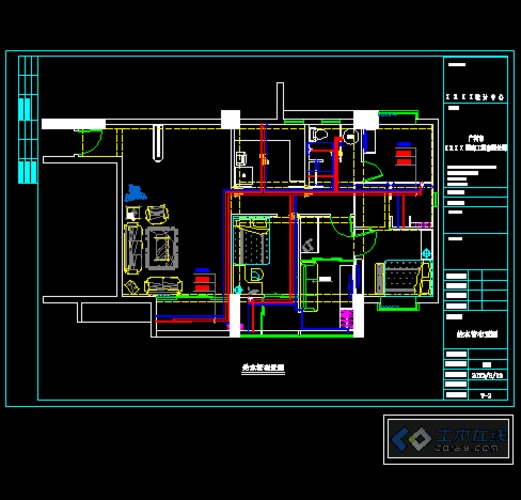Select the design center heading in the title block
Image resolution: width=521 pixels, height=500 pixels.
[475, 97]
